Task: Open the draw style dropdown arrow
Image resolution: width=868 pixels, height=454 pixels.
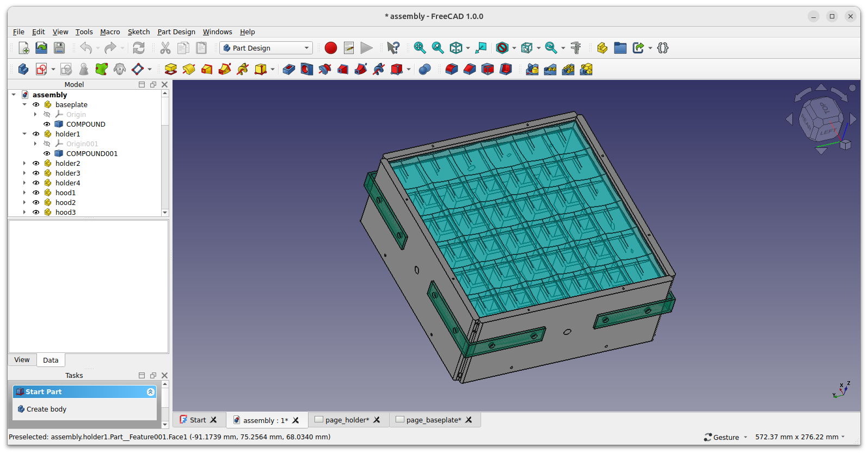Action: click(x=514, y=48)
